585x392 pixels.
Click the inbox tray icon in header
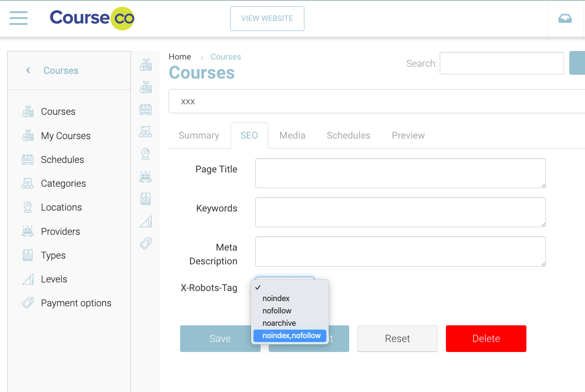[x=565, y=19]
